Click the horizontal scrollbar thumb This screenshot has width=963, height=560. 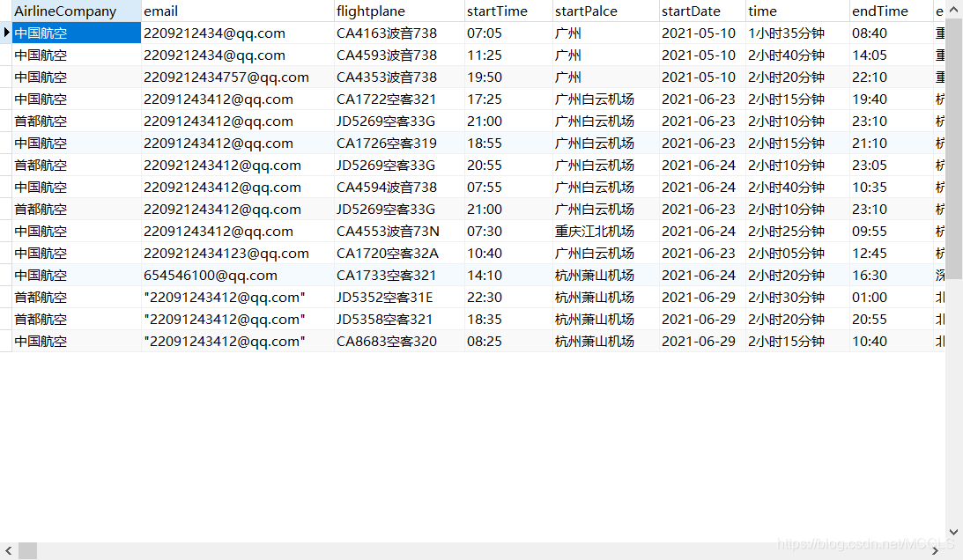27,551
